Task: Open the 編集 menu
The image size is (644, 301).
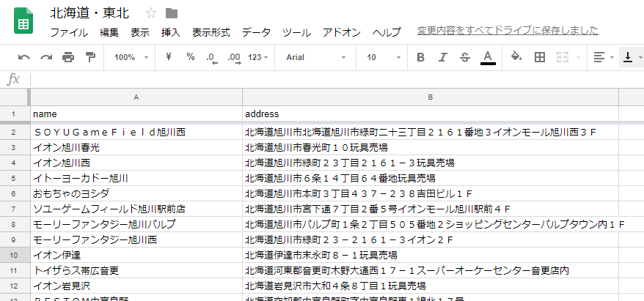Action: tap(109, 32)
